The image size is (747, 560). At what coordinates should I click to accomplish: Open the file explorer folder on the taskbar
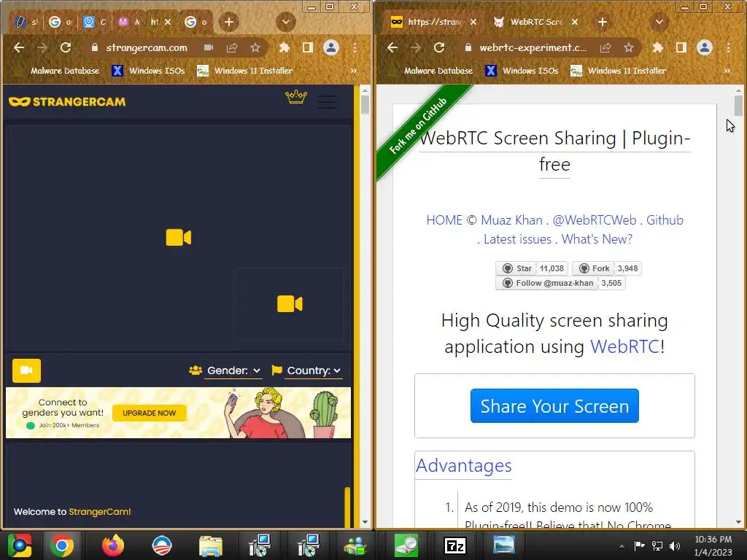click(x=211, y=545)
